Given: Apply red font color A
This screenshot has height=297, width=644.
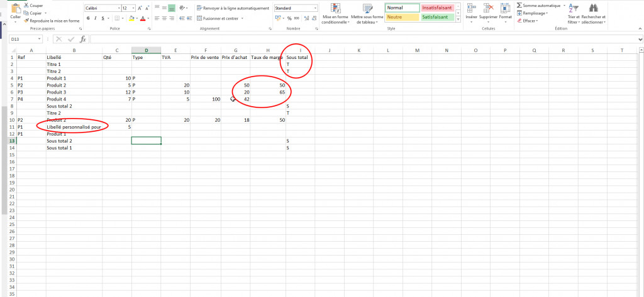Looking at the screenshot, I should tap(143, 18).
